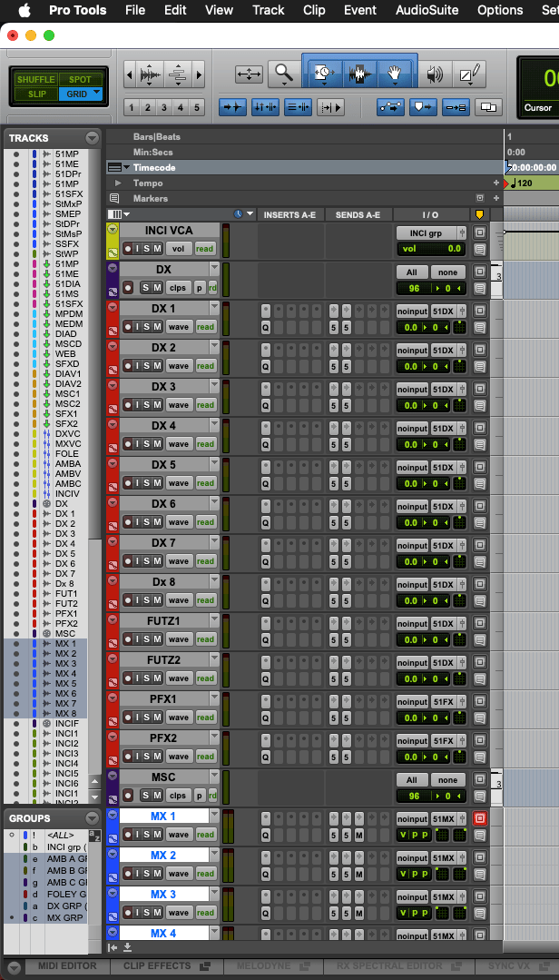
Task: Click the Q insert on DX 2 track
Action: (266, 366)
